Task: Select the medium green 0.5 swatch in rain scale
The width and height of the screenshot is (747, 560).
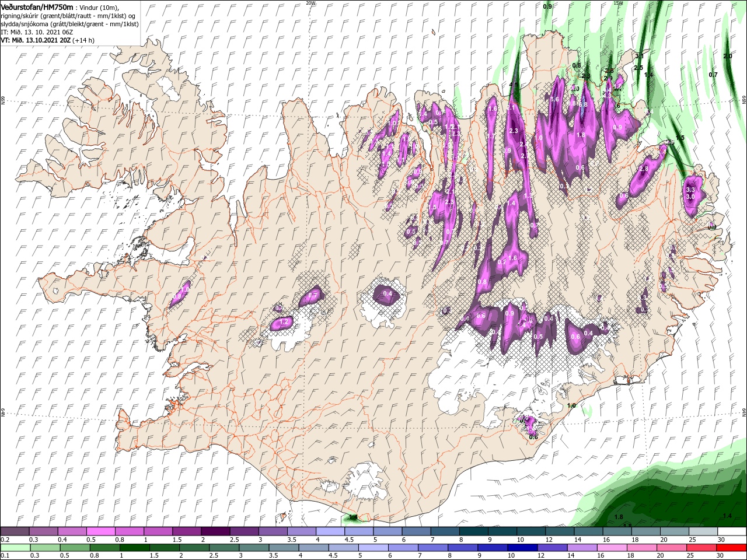Action: 75,548
